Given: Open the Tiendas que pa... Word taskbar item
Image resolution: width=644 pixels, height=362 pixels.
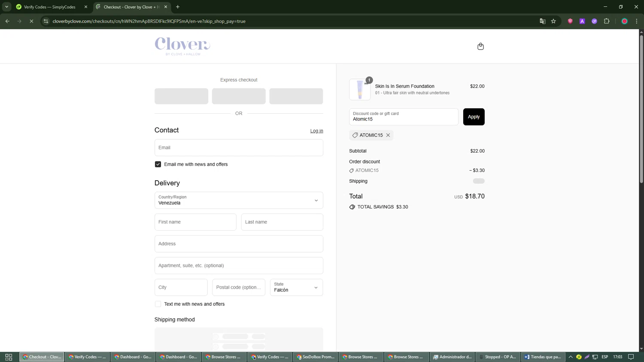Looking at the screenshot, I should 544,357.
